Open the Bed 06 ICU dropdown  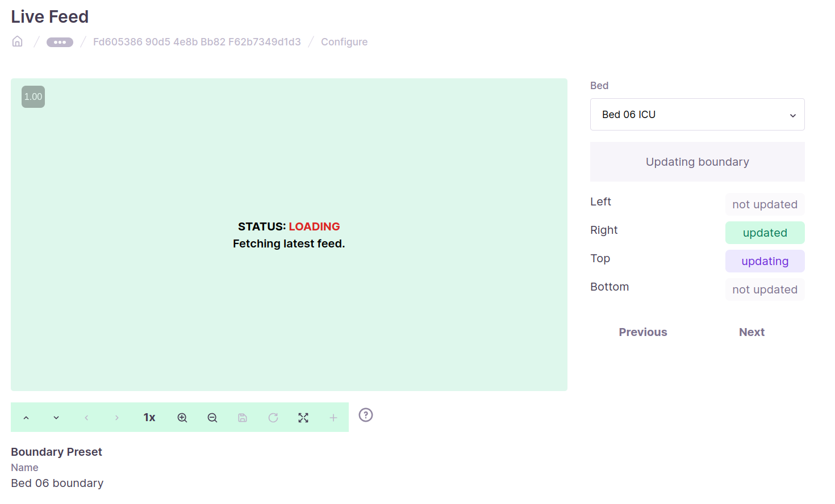pyautogui.click(x=697, y=115)
